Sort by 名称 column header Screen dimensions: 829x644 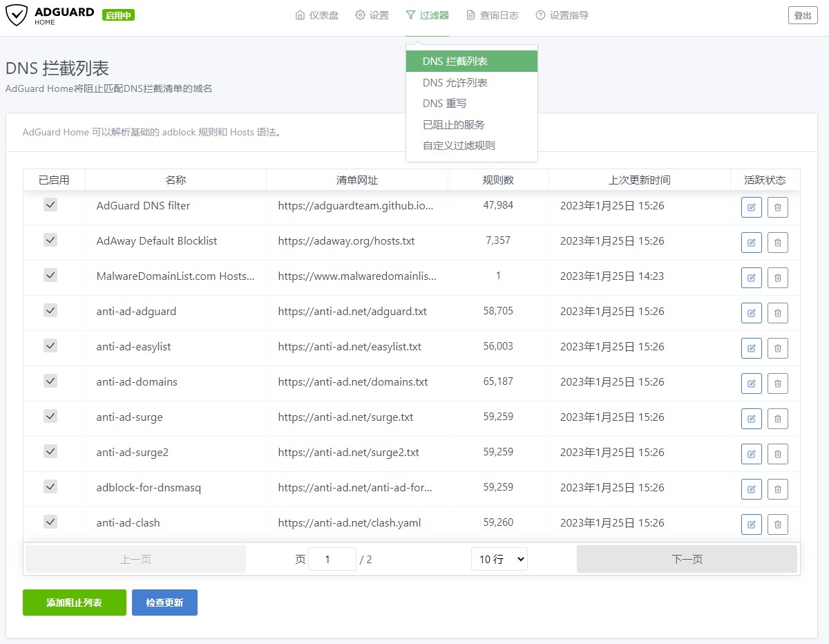point(176,180)
